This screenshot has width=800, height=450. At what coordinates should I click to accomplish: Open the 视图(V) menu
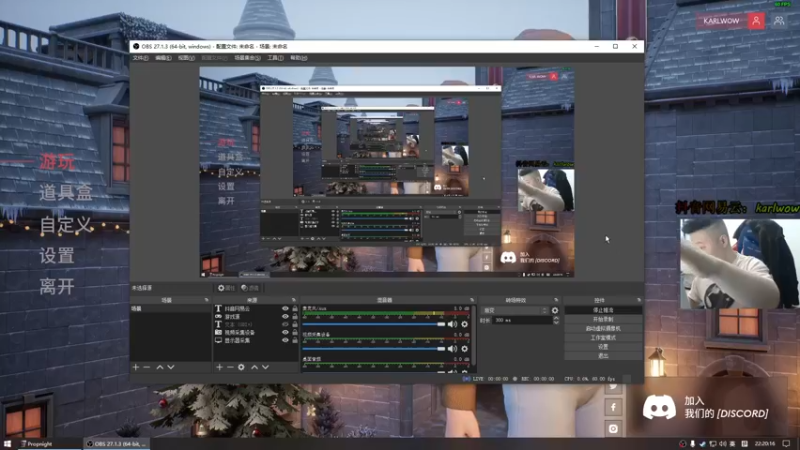[186, 58]
